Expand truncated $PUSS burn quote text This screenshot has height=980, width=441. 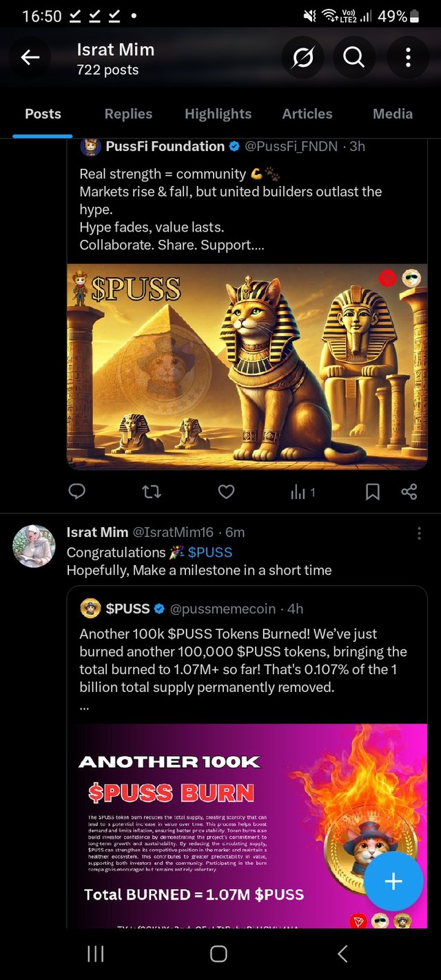click(84, 706)
